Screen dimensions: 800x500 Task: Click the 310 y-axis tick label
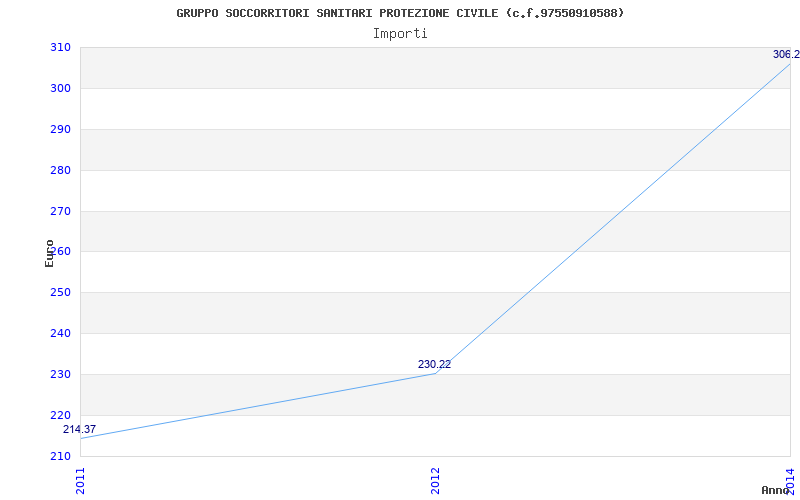click(x=60, y=47)
